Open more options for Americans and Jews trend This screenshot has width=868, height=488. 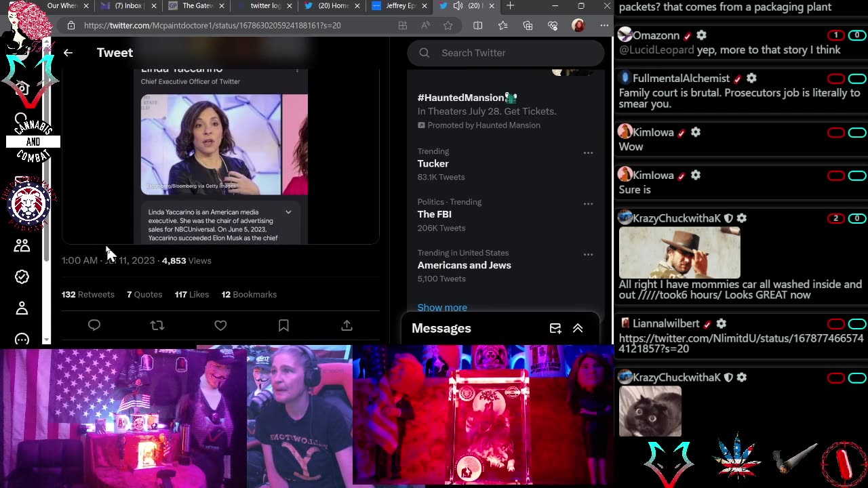pos(588,255)
